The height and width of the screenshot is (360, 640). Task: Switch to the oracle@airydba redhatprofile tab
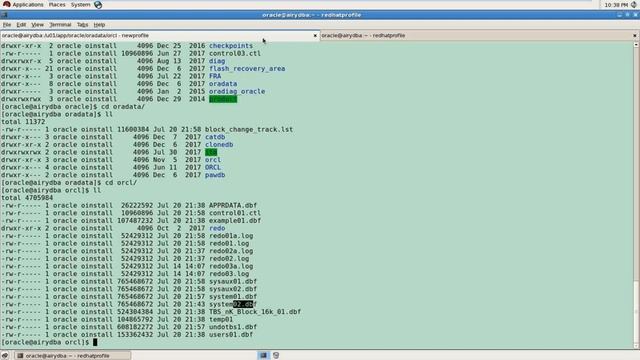click(x=479, y=36)
